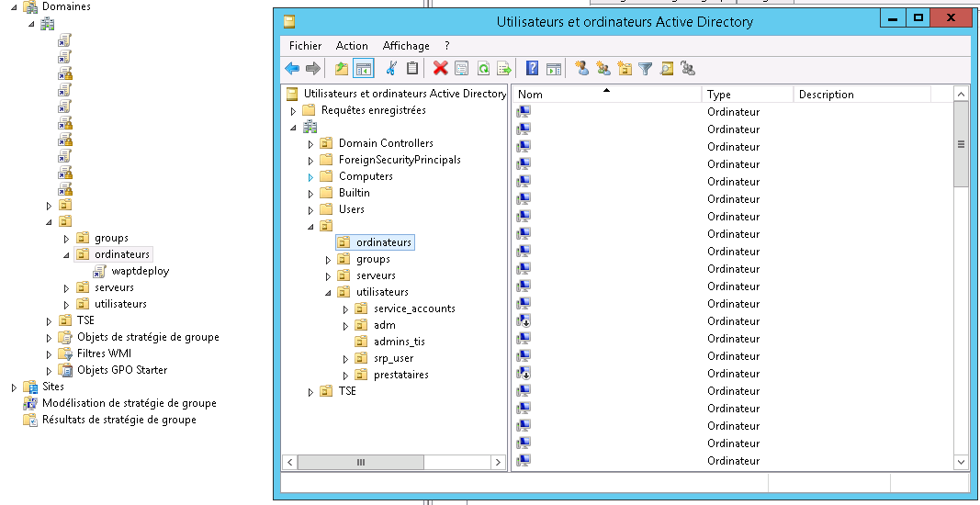Open the Fichier menu
Image resolution: width=980 pixels, height=505 pixels.
(305, 46)
